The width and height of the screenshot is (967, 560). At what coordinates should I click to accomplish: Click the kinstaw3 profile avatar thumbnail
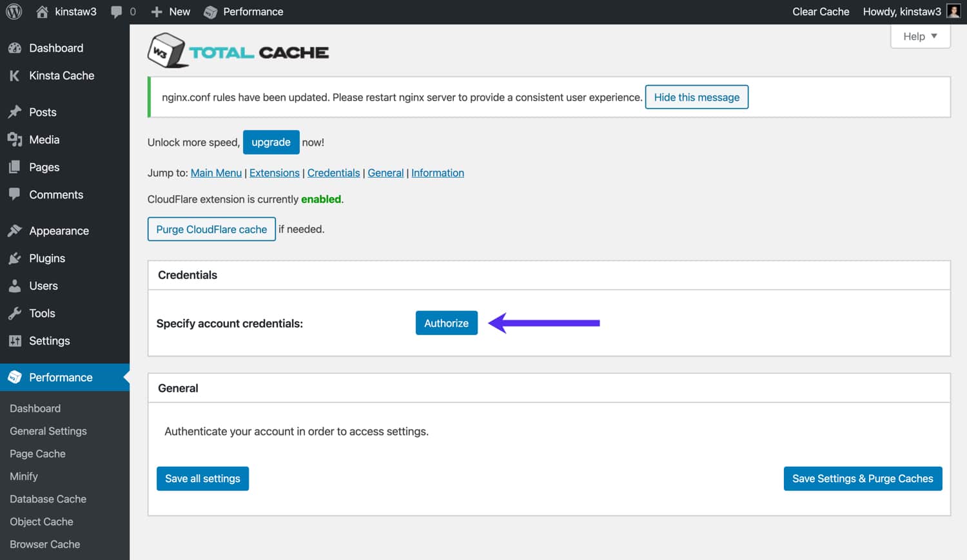coord(953,11)
